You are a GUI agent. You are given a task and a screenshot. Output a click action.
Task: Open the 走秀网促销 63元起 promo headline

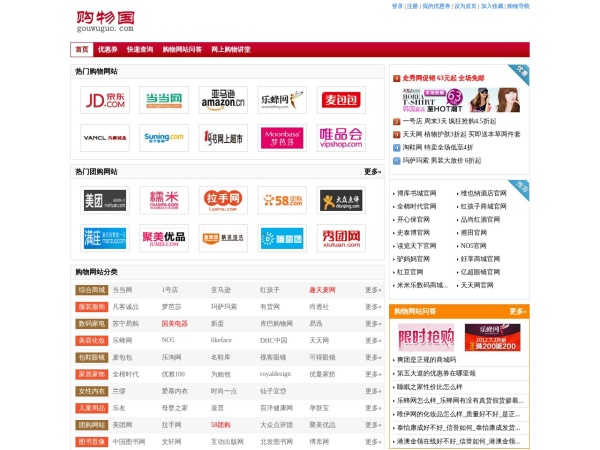tap(443, 78)
